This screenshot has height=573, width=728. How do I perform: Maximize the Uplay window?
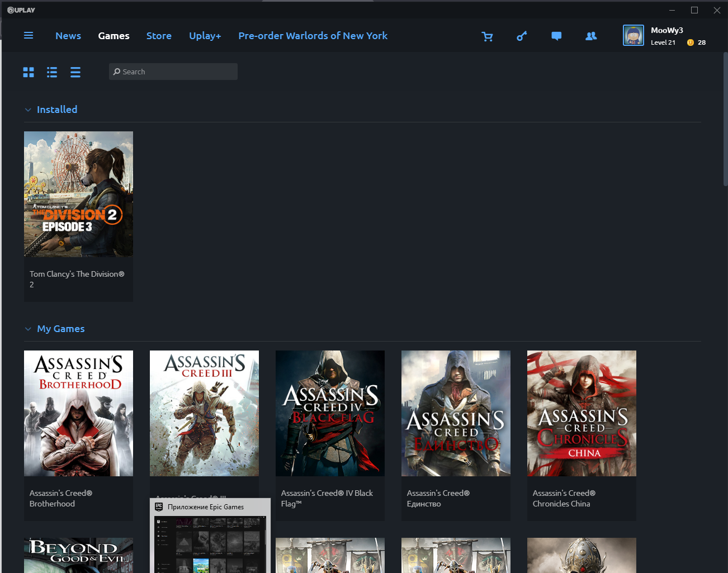coord(694,10)
